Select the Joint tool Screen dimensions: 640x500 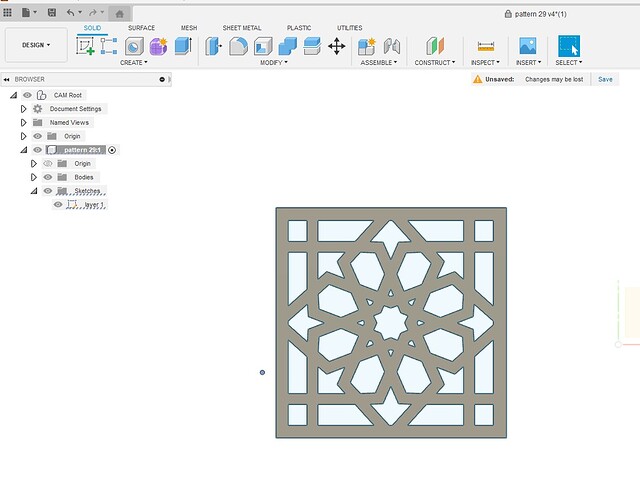(391, 46)
